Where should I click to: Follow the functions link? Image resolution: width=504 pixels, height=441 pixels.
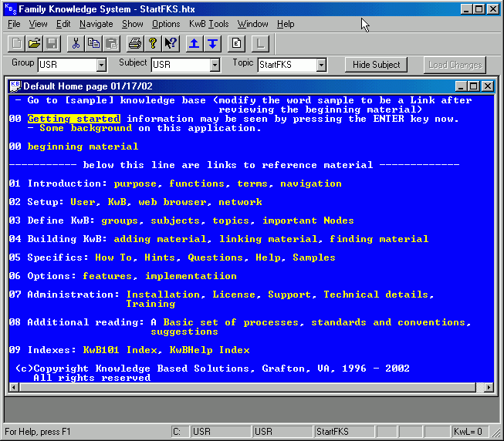click(x=196, y=183)
